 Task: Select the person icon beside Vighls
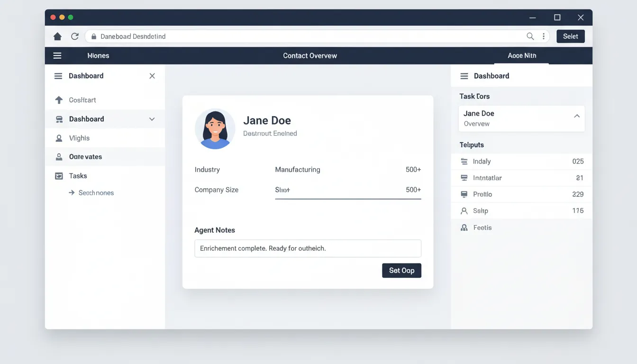pos(59,137)
